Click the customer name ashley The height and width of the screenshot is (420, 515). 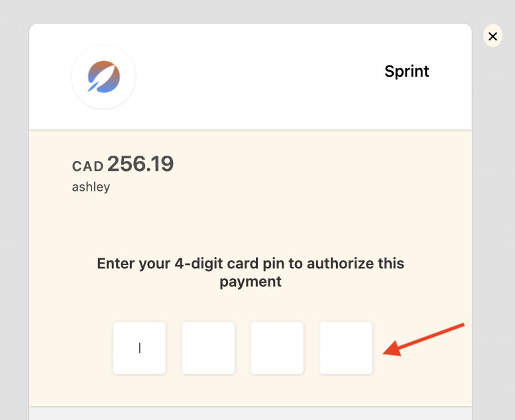[91, 187]
